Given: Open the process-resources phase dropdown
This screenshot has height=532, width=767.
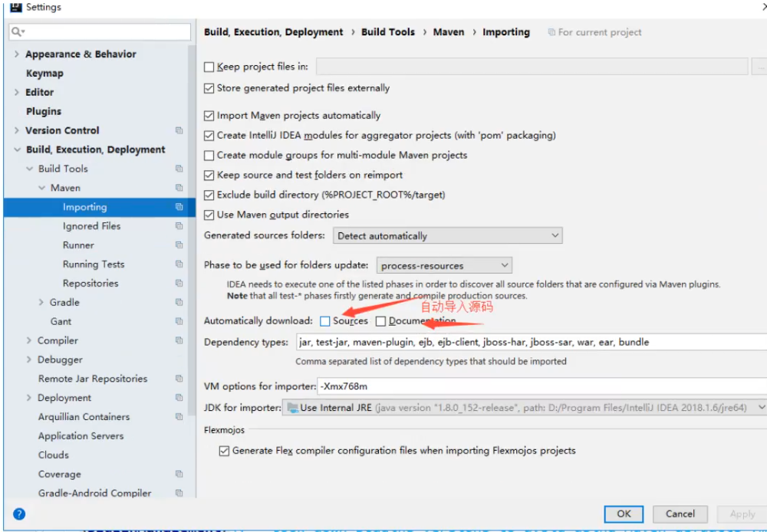Looking at the screenshot, I should 444,265.
